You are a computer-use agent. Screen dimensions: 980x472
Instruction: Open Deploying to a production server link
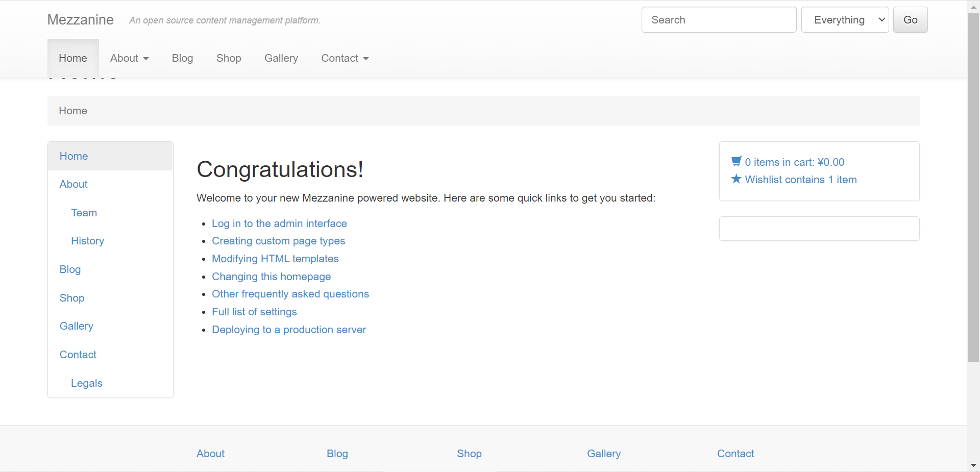(289, 330)
